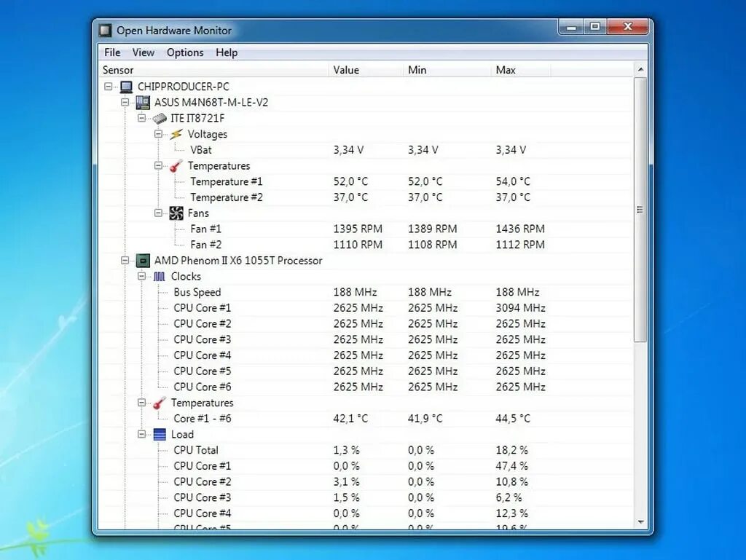Click the 42,1 °C value

[x=350, y=419]
